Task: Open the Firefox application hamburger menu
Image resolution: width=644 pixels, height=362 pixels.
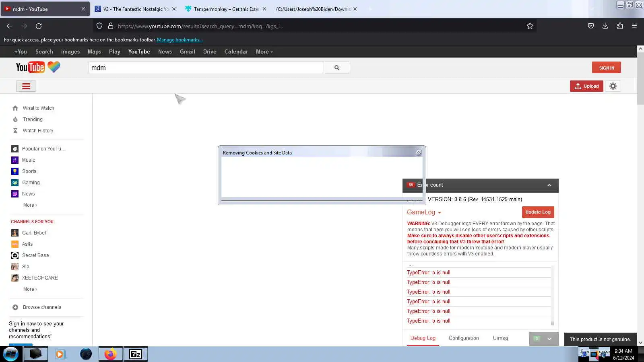Action: [x=634, y=26]
